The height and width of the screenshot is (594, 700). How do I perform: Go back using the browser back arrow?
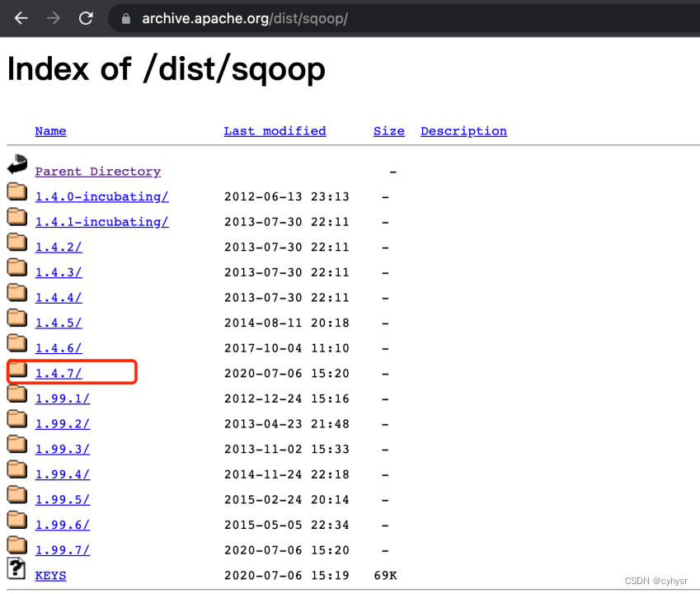21,18
